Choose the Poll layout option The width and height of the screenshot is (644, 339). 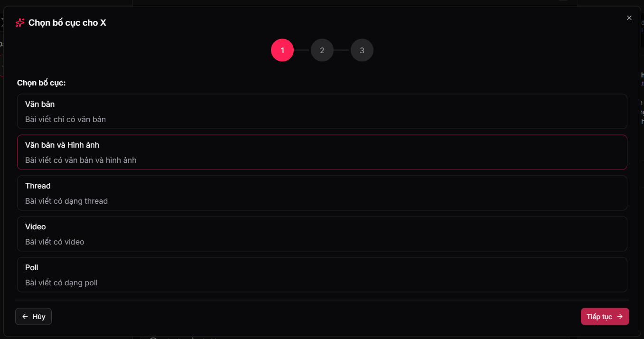pyautogui.click(x=322, y=274)
